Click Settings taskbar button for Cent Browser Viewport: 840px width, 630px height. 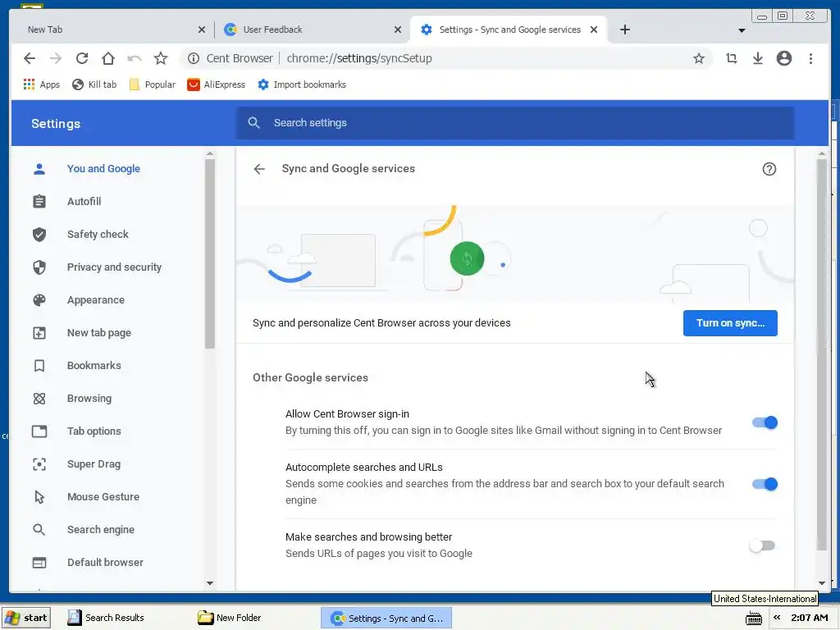pyautogui.click(x=387, y=619)
